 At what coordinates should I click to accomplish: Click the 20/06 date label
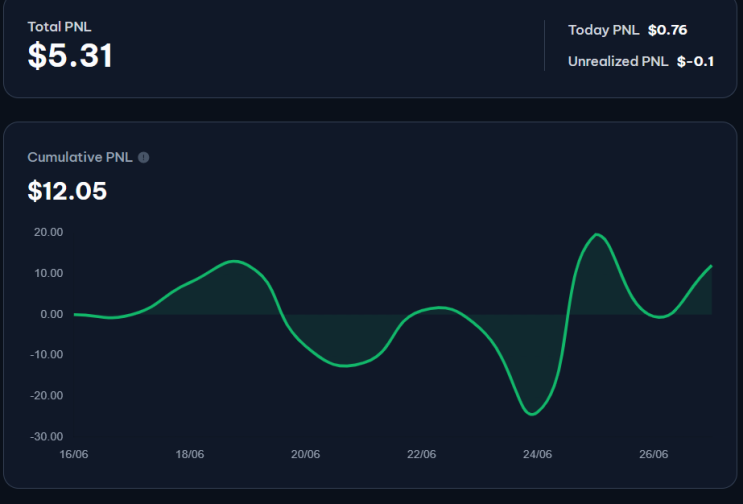click(305, 454)
